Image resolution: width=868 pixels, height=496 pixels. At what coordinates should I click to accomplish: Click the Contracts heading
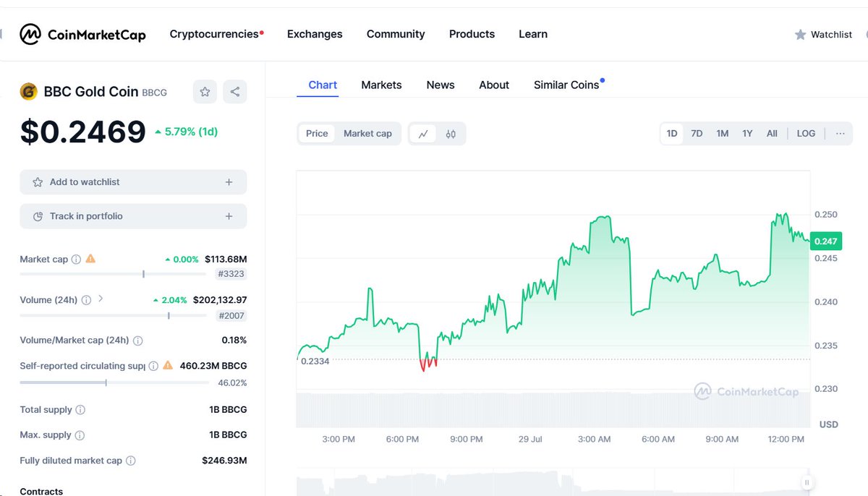pos(41,491)
